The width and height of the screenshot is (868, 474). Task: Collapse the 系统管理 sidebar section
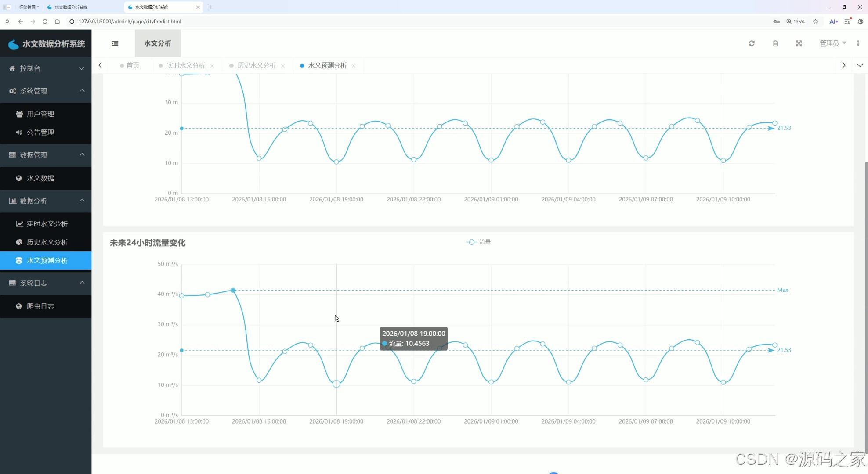click(46, 91)
